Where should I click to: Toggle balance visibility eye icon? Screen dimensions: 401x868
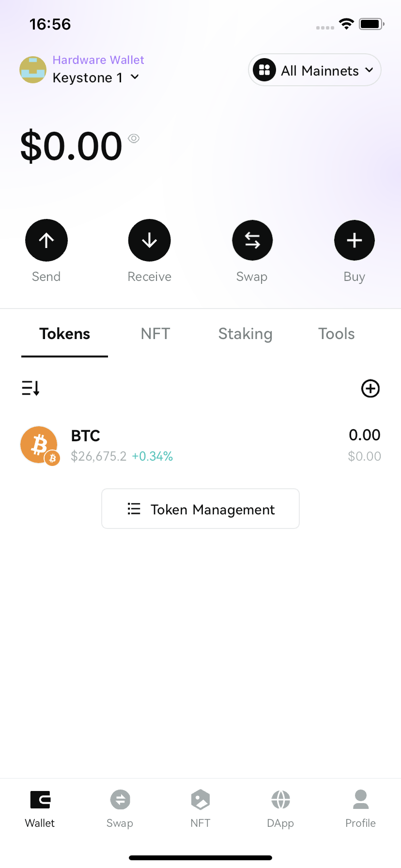[134, 139]
